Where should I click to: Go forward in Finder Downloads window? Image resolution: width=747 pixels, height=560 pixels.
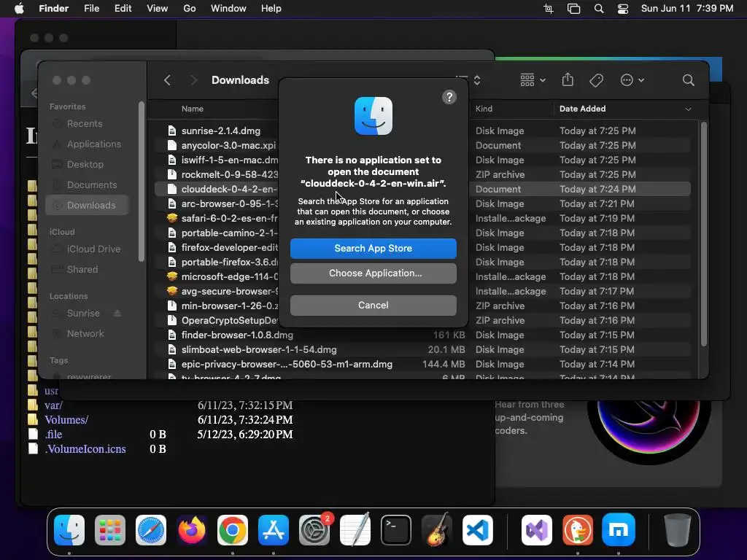point(193,80)
